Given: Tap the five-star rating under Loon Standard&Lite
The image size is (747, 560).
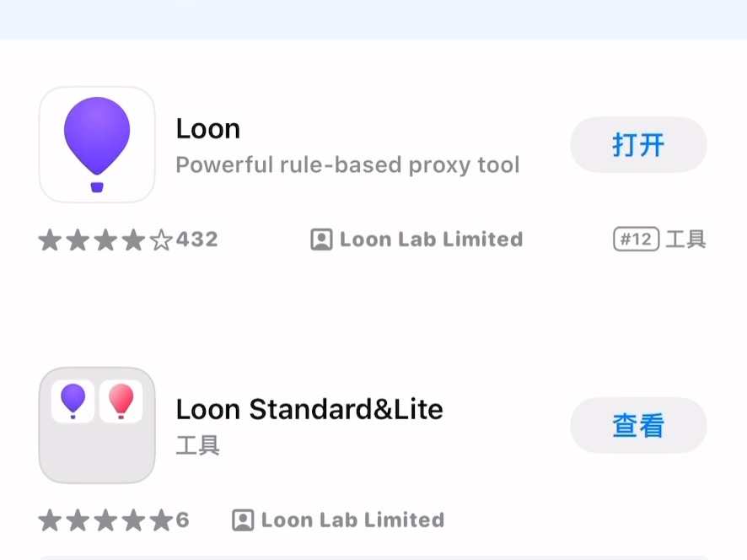Looking at the screenshot, I should click(x=105, y=520).
